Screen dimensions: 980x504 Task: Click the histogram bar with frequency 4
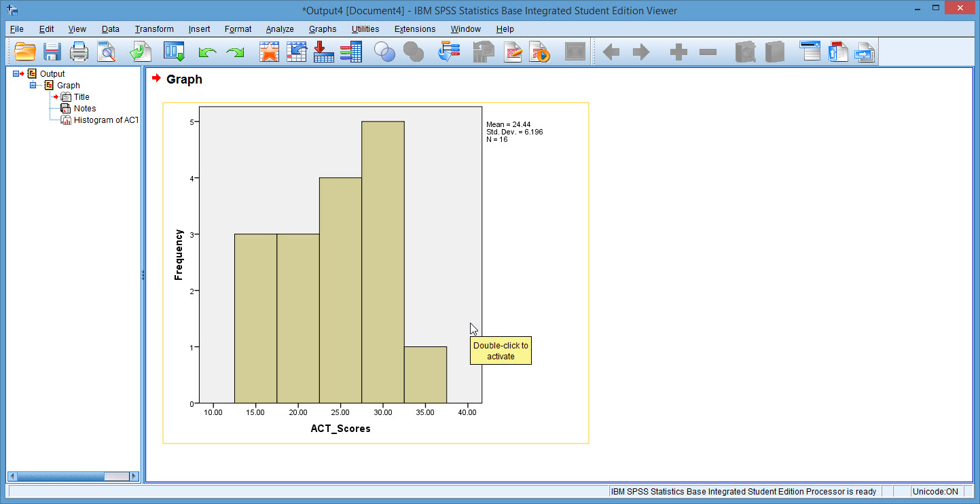[340, 291]
